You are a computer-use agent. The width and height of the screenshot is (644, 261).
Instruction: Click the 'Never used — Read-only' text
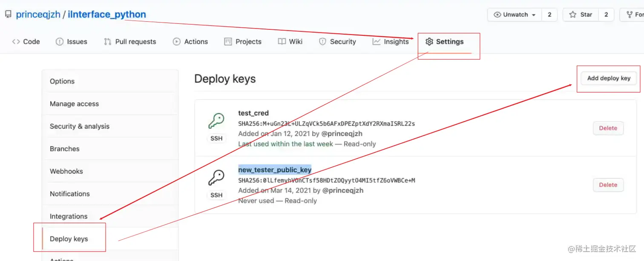pyautogui.click(x=277, y=201)
